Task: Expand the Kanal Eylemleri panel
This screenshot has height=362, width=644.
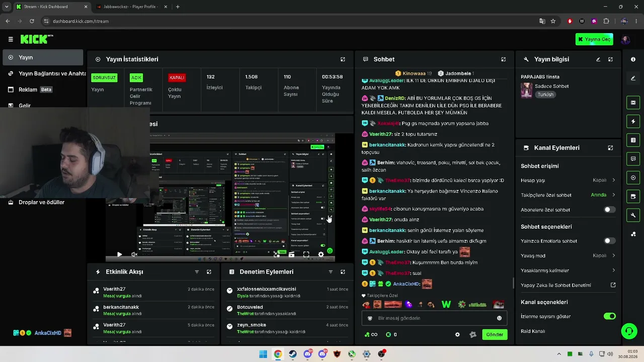Action: 610,148
